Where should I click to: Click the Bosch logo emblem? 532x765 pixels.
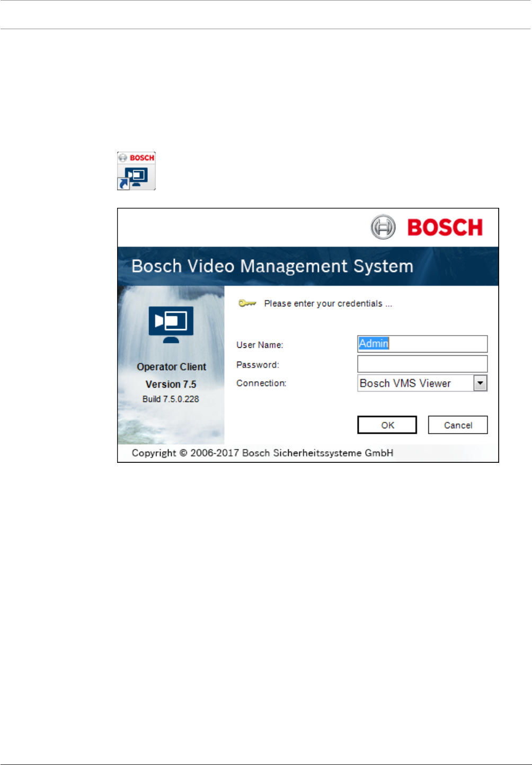point(383,227)
